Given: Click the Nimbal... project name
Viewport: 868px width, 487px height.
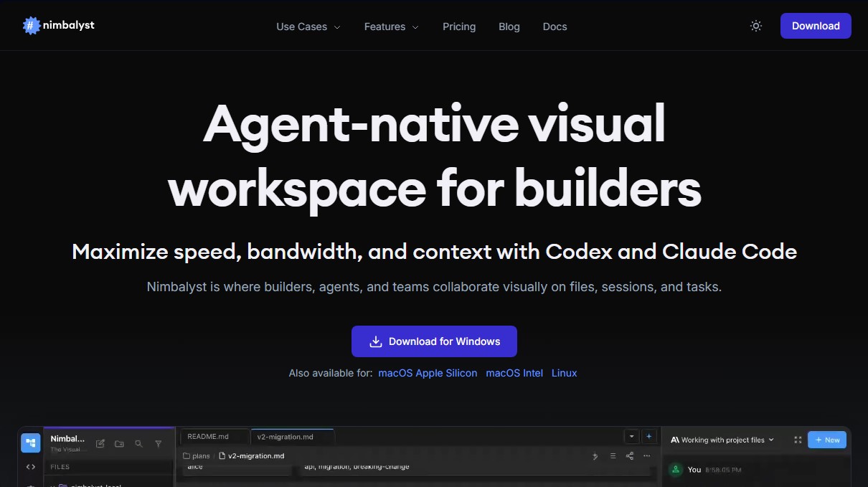Looking at the screenshot, I should tap(67, 438).
